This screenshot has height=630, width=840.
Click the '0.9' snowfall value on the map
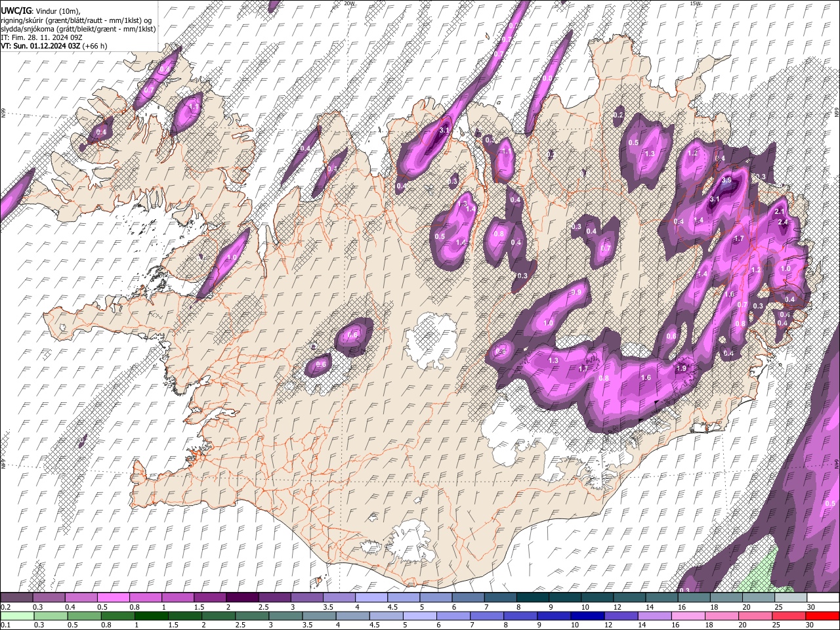pyautogui.click(x=577, y=292)
